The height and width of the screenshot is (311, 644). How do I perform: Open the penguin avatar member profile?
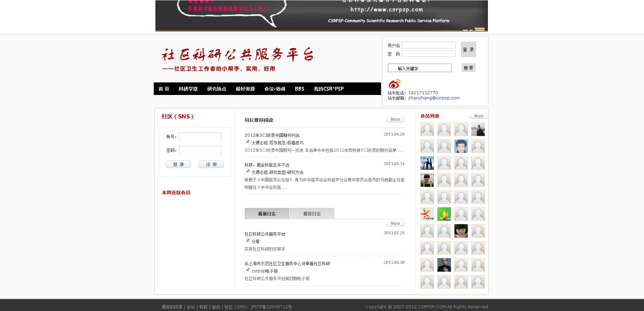427,163
